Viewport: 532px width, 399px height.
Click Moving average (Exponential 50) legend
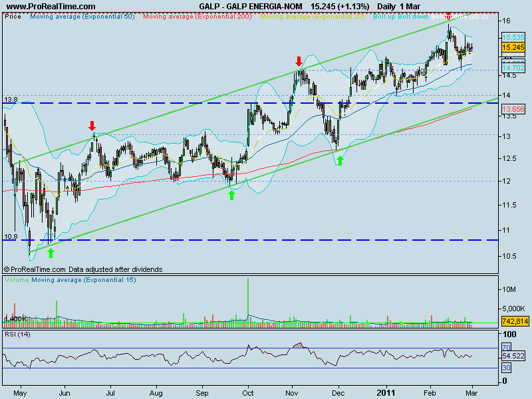click(82, 16)
